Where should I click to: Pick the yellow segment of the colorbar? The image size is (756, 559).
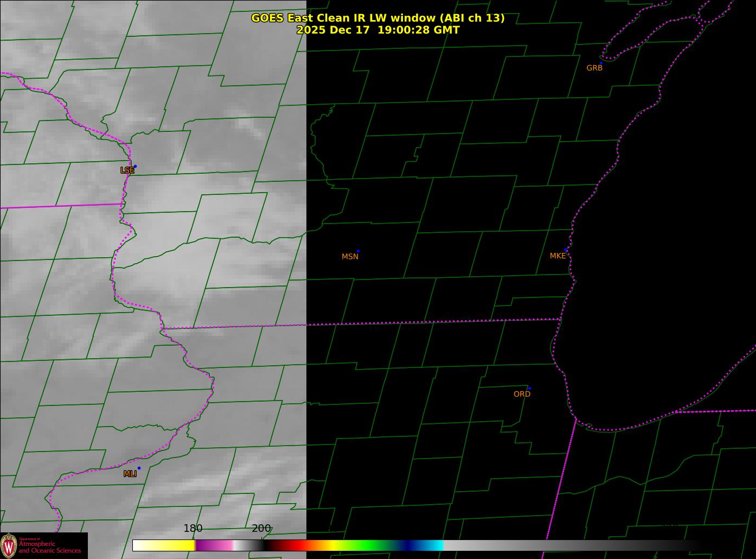coord(174,545)
